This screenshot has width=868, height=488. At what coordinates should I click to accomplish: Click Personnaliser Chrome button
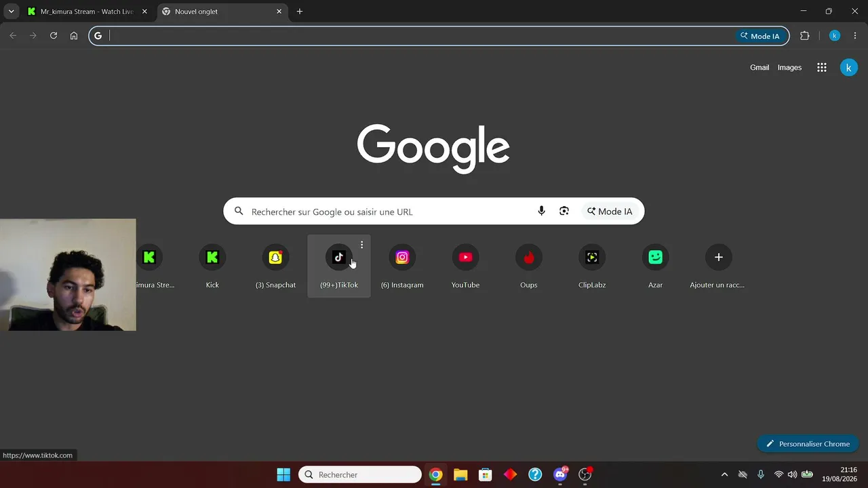808,444
